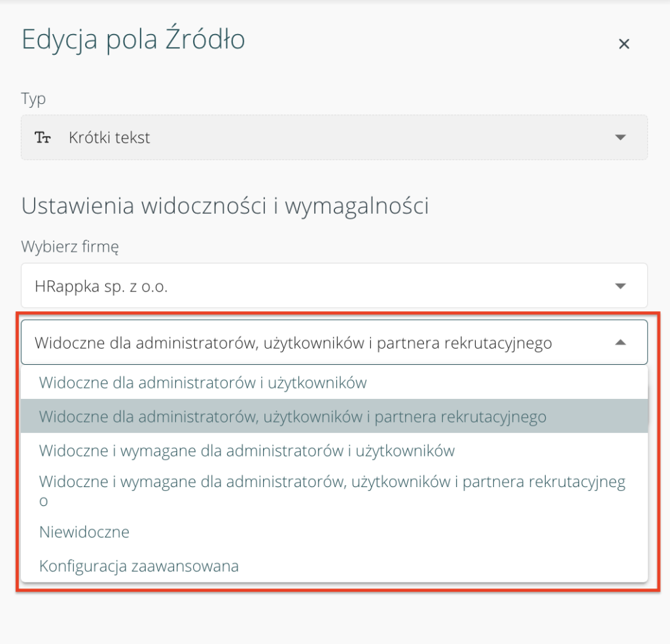The height and width of the screenshot is (644, 670).
Task: Click the Tt text type icon
Action: [43, 138]
